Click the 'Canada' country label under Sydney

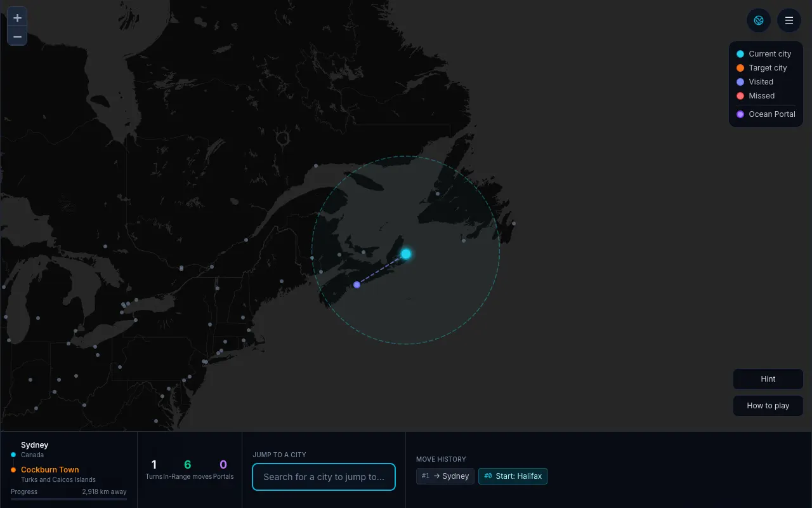32,455
